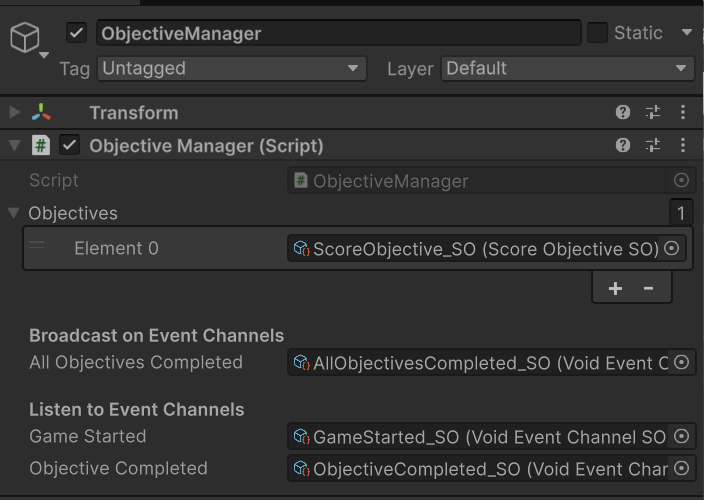Image resolution: width=704 pixels, height=500 pixels.
Task: Open the Transform three-dot context menu
Action: (x=682, y=112)
